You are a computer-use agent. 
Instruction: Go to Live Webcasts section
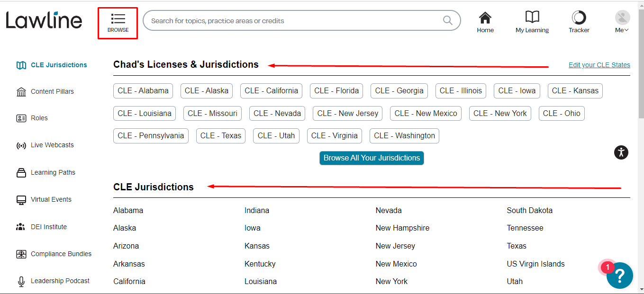(x=52, y=145)
